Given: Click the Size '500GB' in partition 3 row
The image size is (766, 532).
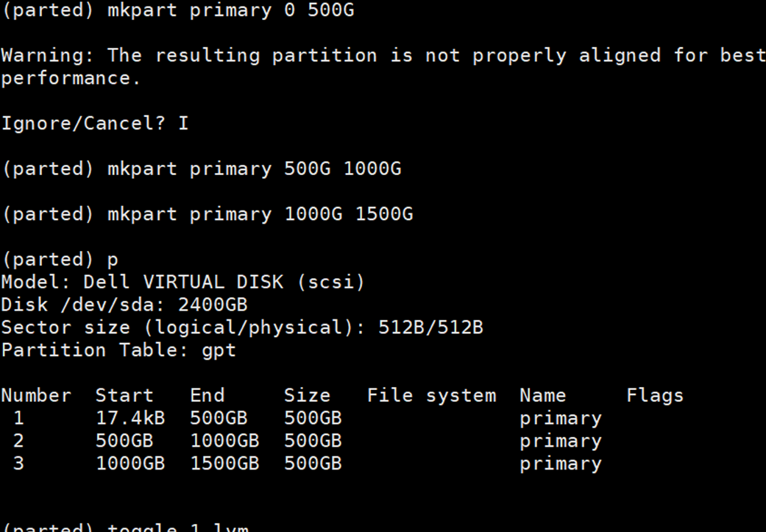Looking at the screenshot, I should (313, 463).
